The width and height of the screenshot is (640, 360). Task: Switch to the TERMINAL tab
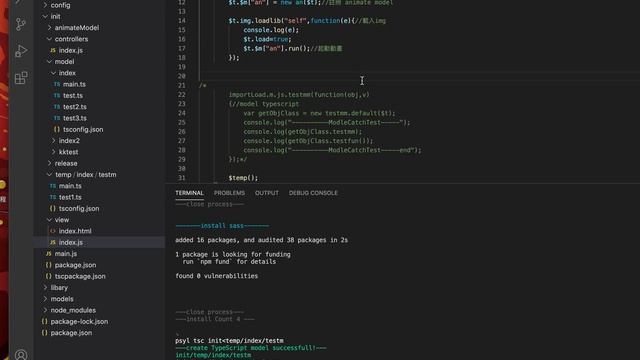coord(189,193)
